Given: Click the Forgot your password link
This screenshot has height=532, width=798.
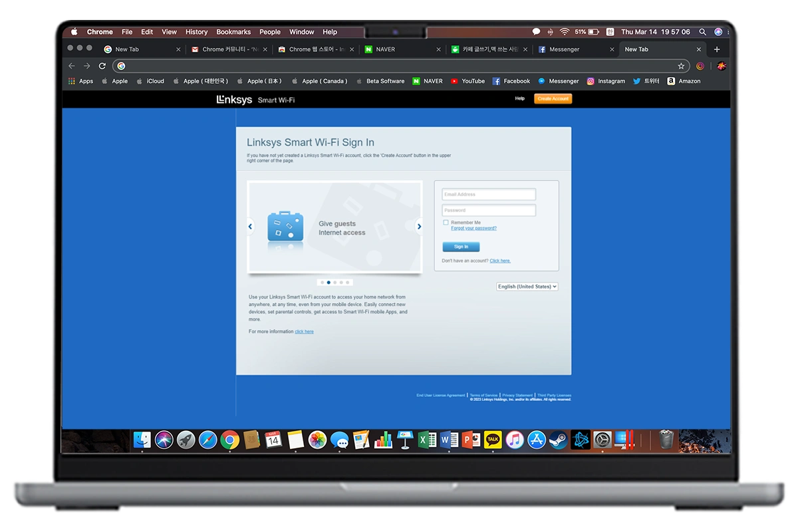Looking at the screenshot, I should click(473, 228).
